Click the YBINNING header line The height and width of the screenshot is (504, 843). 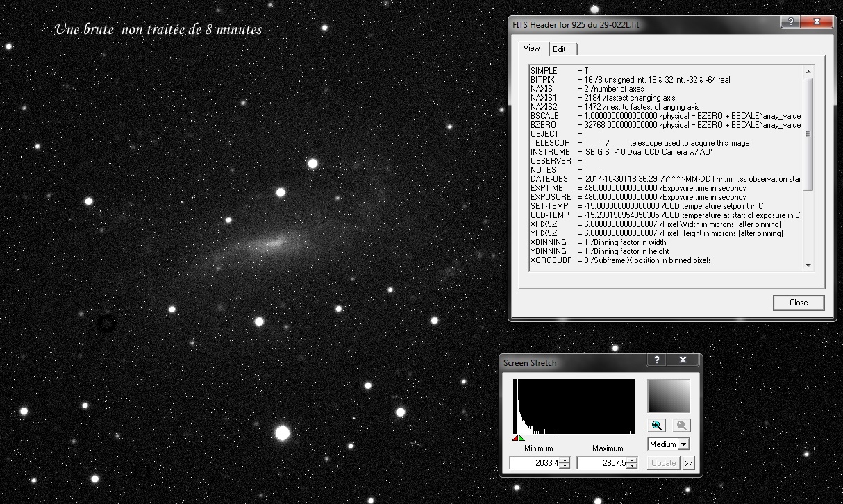(600, 251)
